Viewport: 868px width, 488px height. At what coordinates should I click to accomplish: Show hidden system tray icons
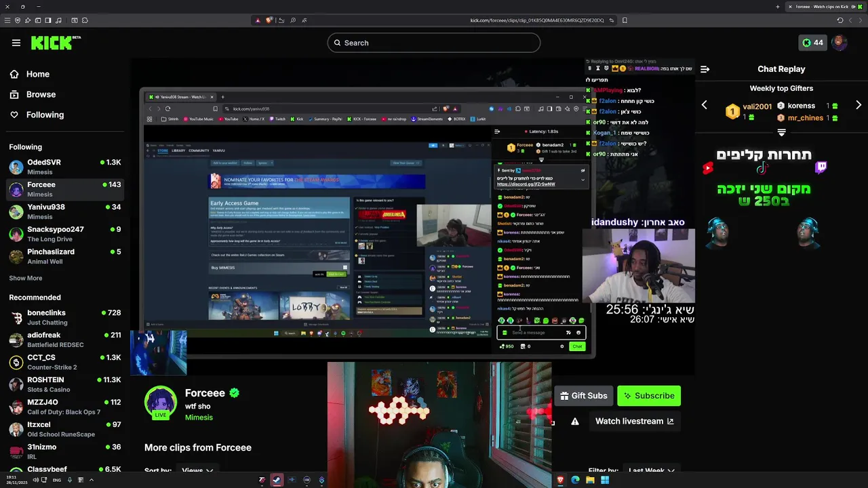(92, 480)
